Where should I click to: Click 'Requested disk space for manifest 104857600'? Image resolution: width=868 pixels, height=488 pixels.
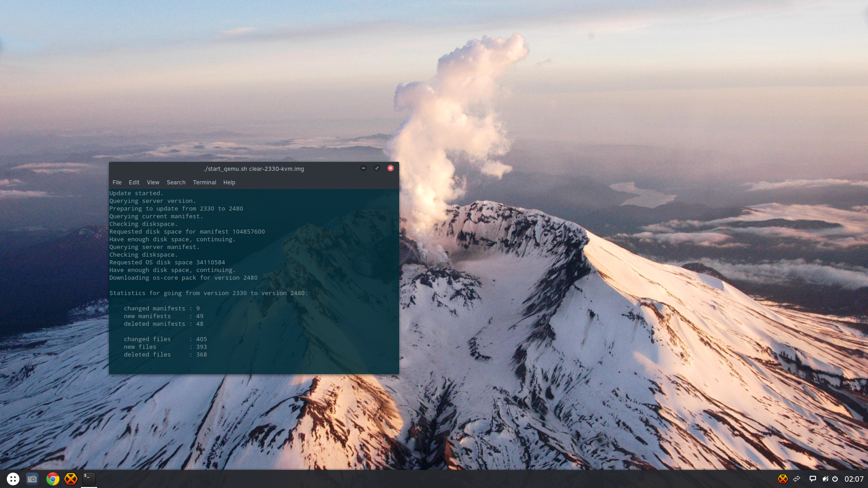tap(187, 232)
